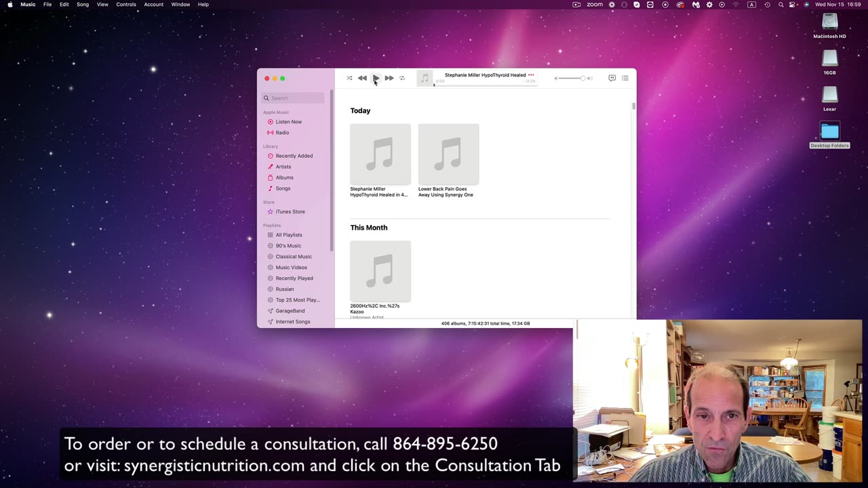
Task: Open the Controls menu
Action: [x=126, y=5]
